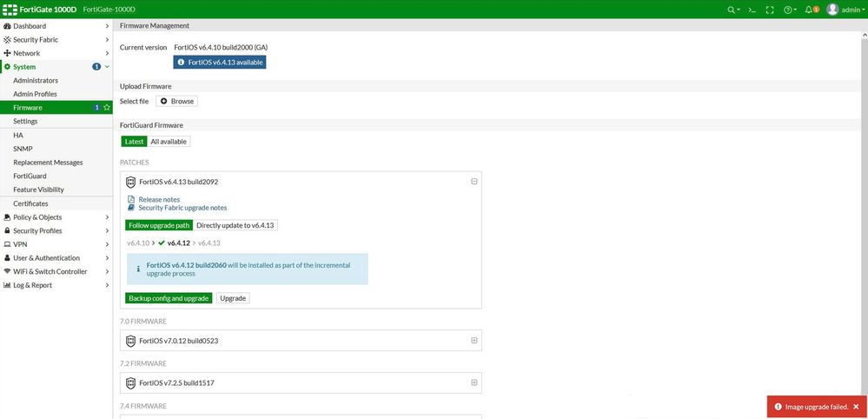Viewport: 868px width, 419px height.
Task: Click the Fortinet logo in header
Action: click(10, 10)
